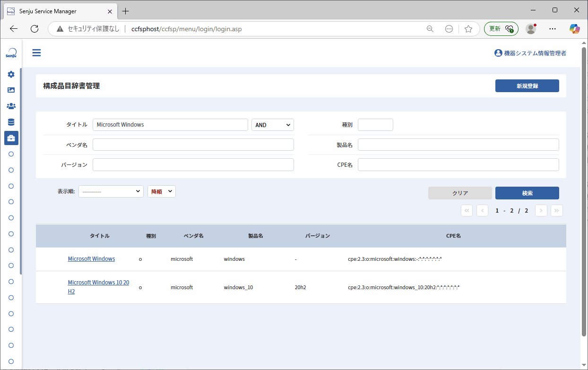Click the briefcase icon in the sidebar
Screen dimensions: 588x370
(x=11, y=138)
